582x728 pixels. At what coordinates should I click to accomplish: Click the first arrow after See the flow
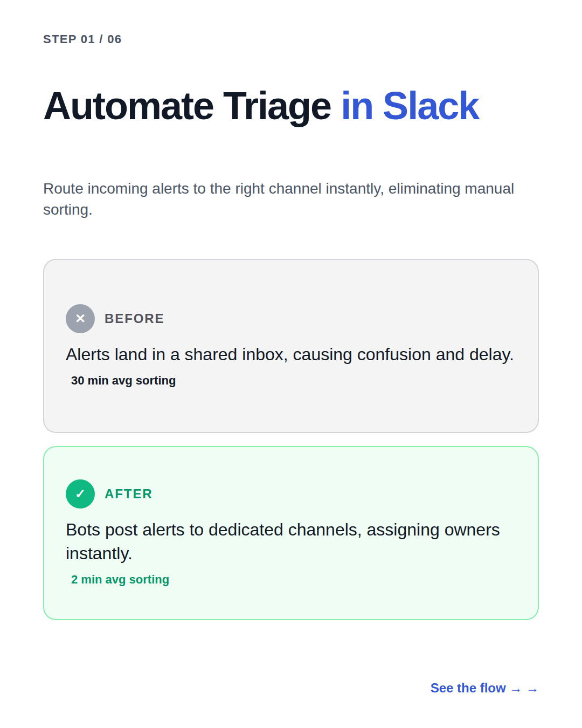[x=516, y=690]
